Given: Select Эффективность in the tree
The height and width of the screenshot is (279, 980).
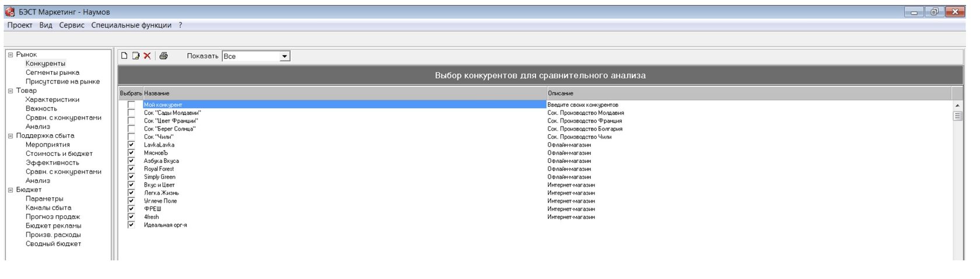Looking at the screenshot, I should [52, 163].
